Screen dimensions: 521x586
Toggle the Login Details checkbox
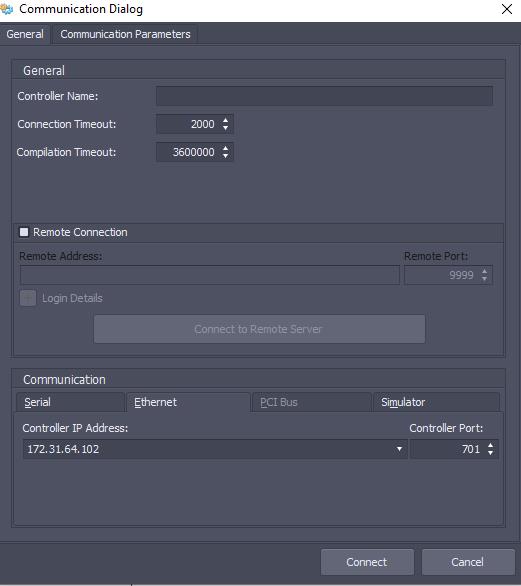28,298
